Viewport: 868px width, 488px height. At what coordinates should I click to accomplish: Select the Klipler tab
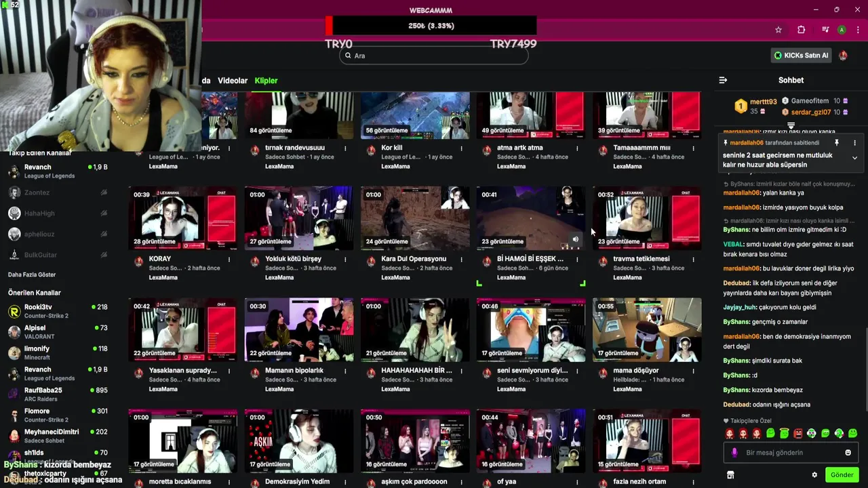pos(266,81)
